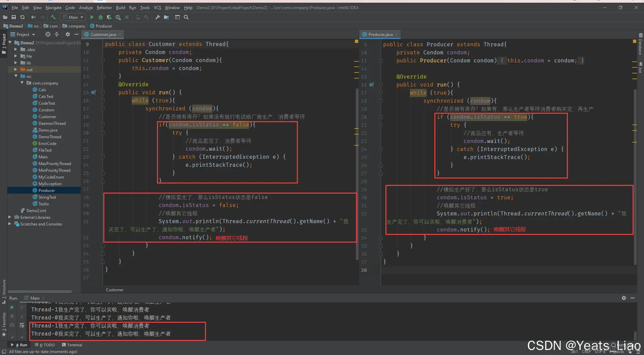Click the Synchronize refresh toolbar icon
Viewport: 644px width, 355px height.
[x=22, y=17]
